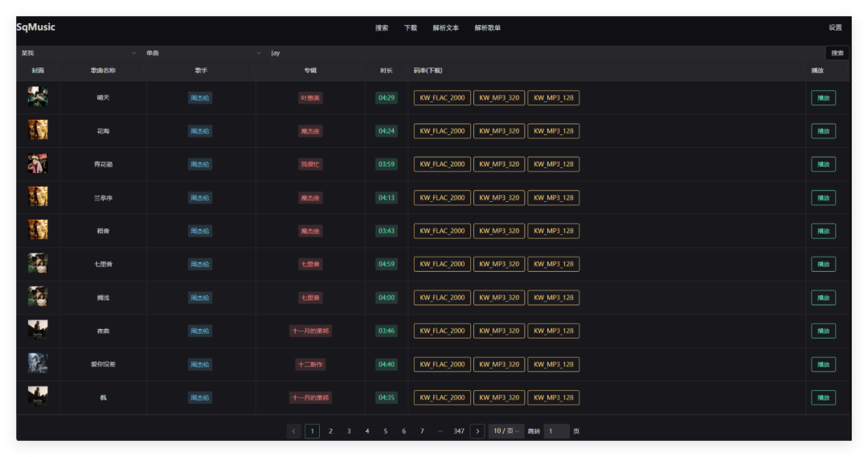Open the 单曲 search type dropdown
The height and width of the screenshot is (457, 868).
point(203,53)
